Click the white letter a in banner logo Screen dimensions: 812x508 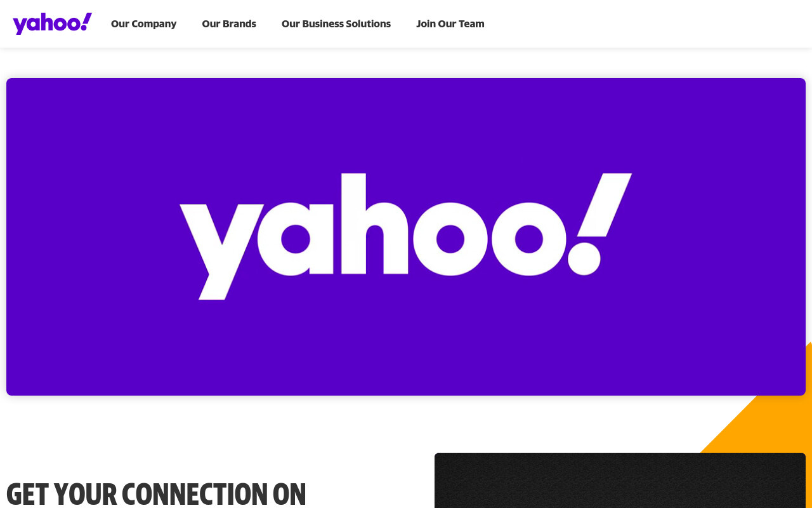click(x=296, y=239)
